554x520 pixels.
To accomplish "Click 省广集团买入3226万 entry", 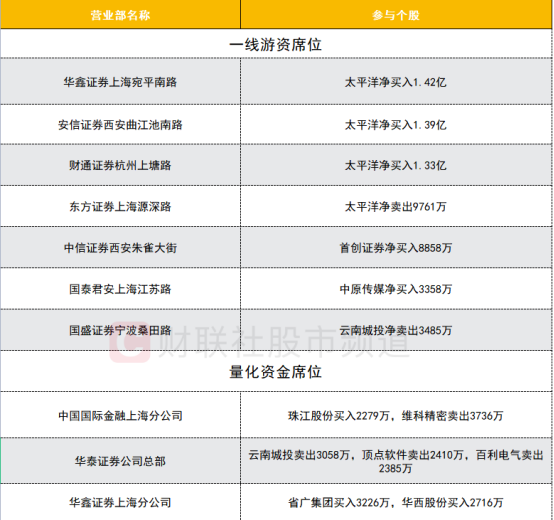I will pos(339,502).
